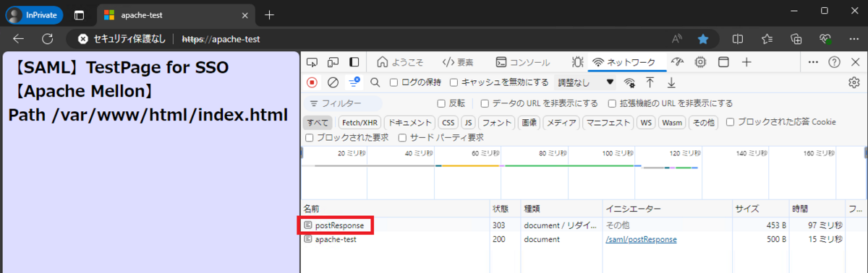
Task: Filter requests by メディア
Action: pyautogui.click(x=561, y=122)
